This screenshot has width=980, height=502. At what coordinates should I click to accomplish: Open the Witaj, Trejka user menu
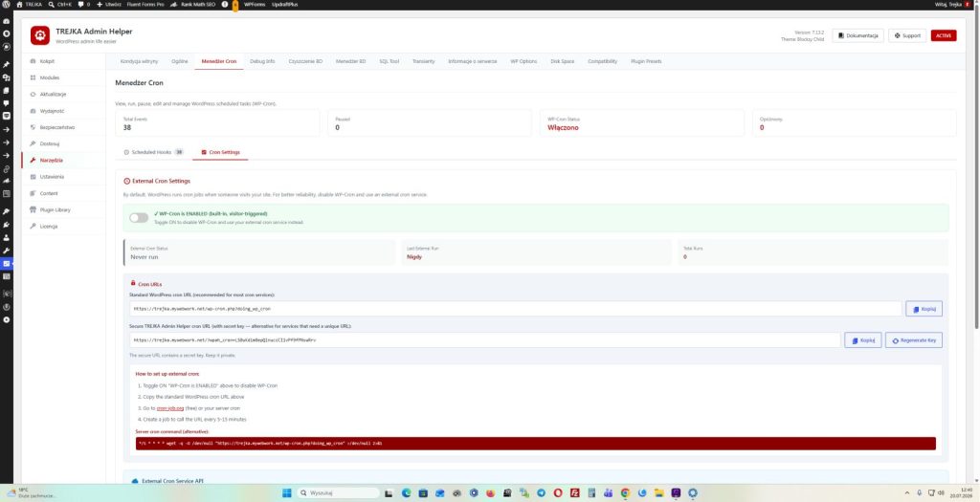tap(952, 5)
